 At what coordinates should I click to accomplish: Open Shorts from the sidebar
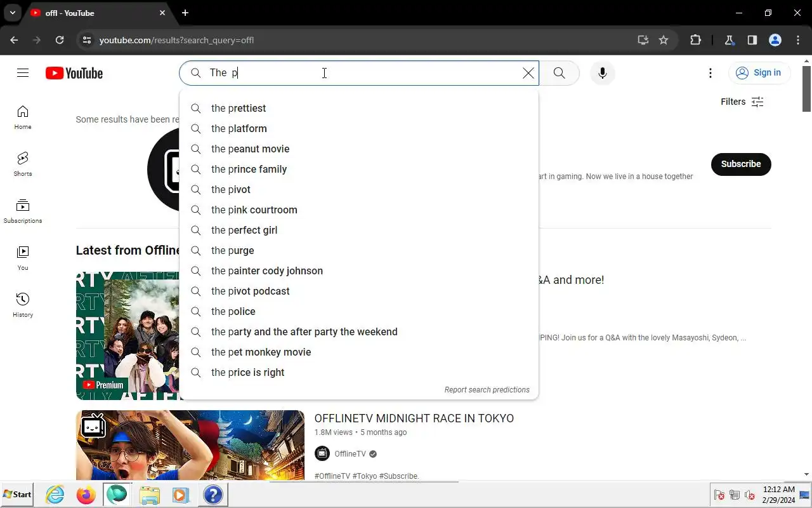[x=23, y=164]
